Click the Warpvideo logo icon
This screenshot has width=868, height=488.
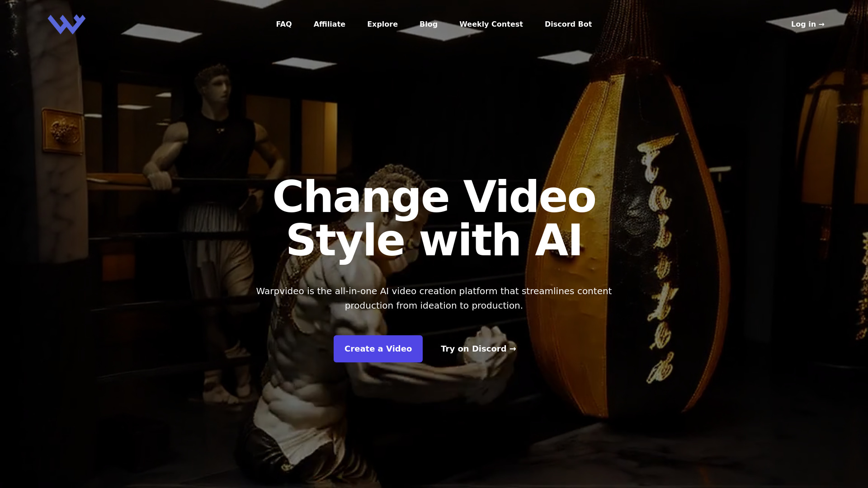click(66, 24)
